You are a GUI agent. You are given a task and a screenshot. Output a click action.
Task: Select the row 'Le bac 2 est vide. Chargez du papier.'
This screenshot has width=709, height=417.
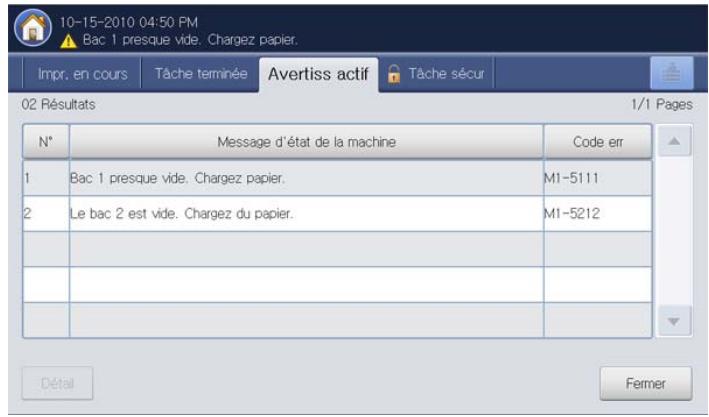(337, 213)
